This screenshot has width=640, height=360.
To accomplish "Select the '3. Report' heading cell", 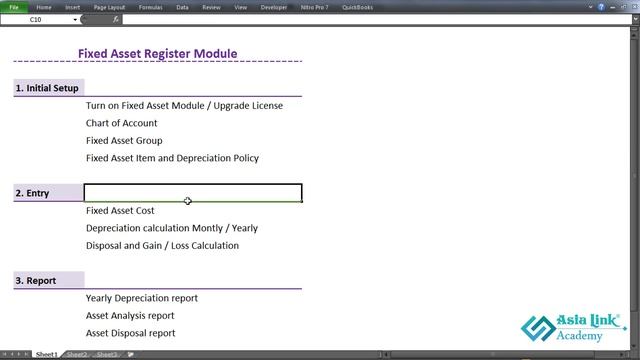I will 49,280.
